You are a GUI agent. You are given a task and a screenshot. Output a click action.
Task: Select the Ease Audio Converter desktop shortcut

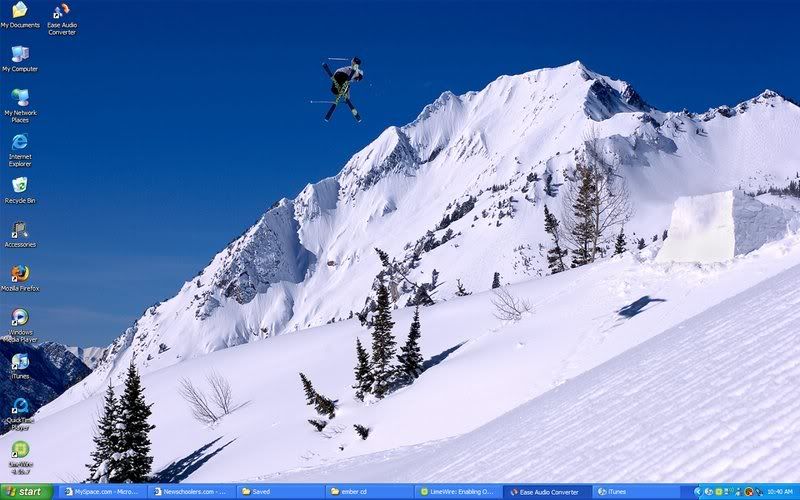pyautogui.click(x=61, y=12)
